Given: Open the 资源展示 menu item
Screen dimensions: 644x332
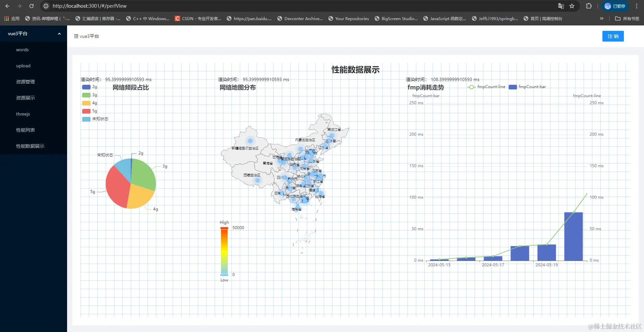Looking at the screenshot, I should [x=34, y=98].
